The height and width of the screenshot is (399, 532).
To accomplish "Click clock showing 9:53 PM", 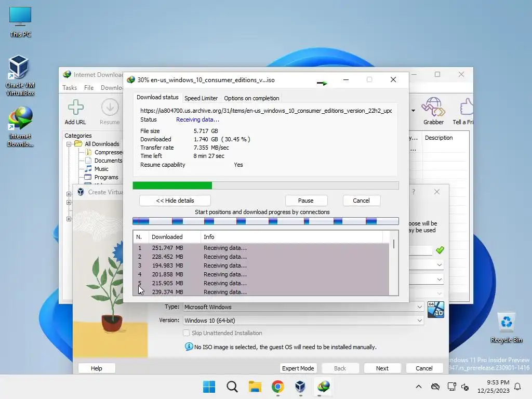I will (x=497, y=382).
